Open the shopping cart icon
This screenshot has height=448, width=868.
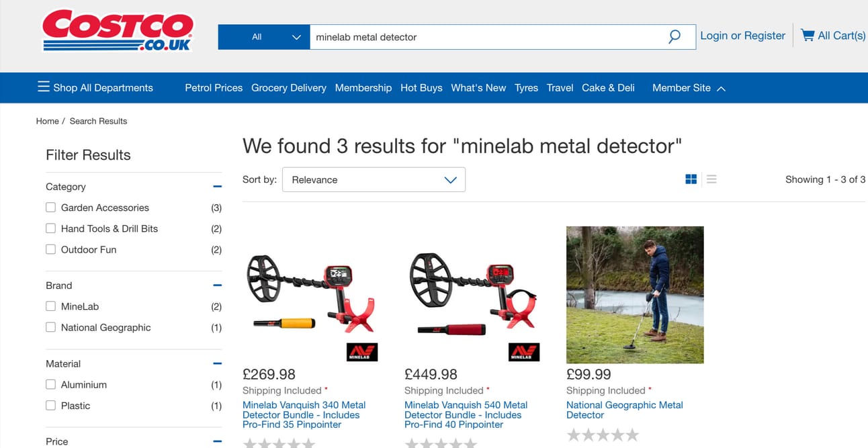pos(808,36)
